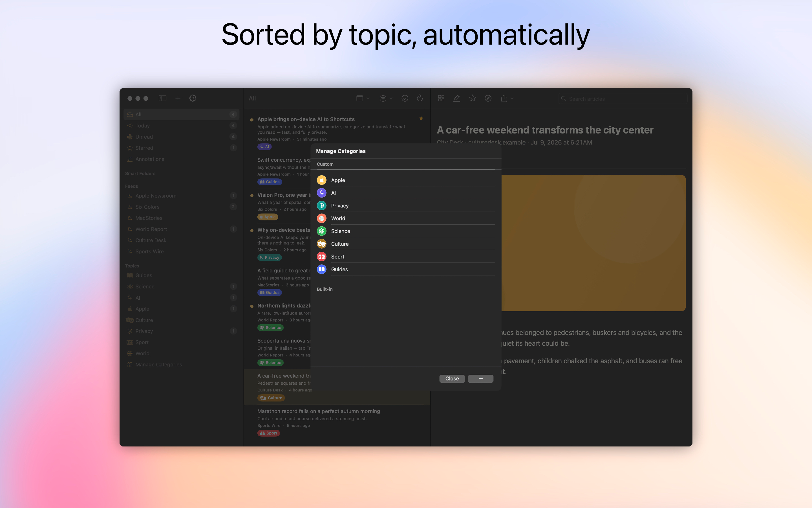Open the World topic in sidebar

point(181,353)
